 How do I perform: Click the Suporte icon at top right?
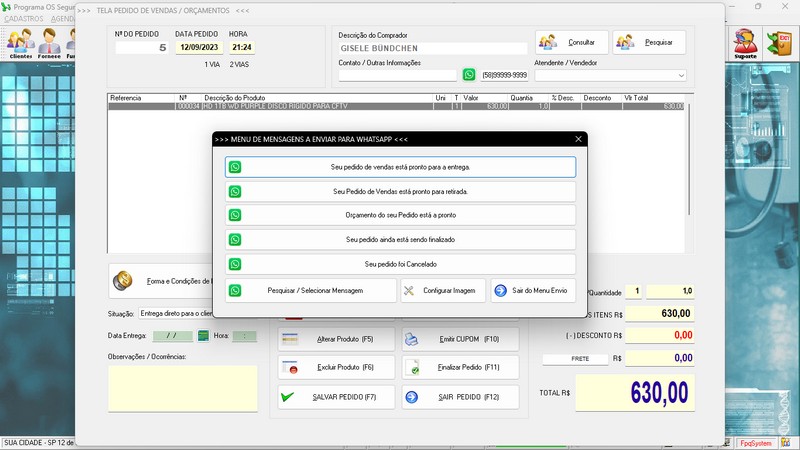745,43
